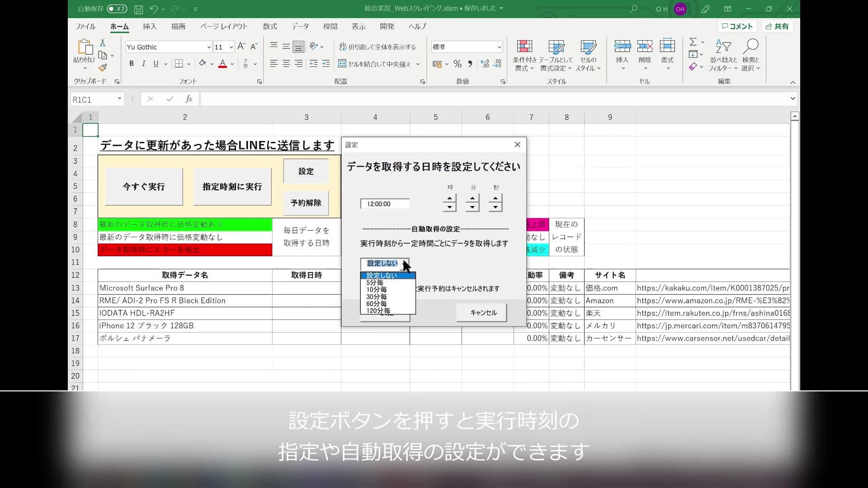Click the 削除 delete cells icon

click(x=645, y=46)
